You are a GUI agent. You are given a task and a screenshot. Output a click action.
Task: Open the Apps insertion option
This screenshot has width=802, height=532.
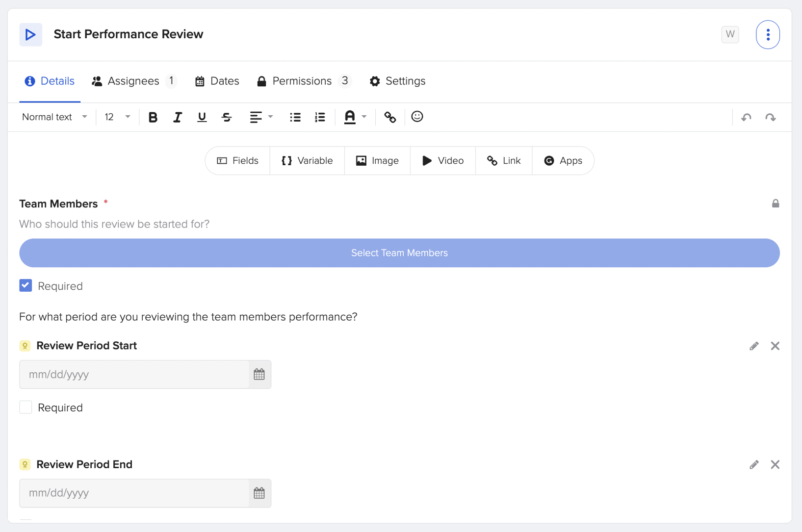[563, 160]
